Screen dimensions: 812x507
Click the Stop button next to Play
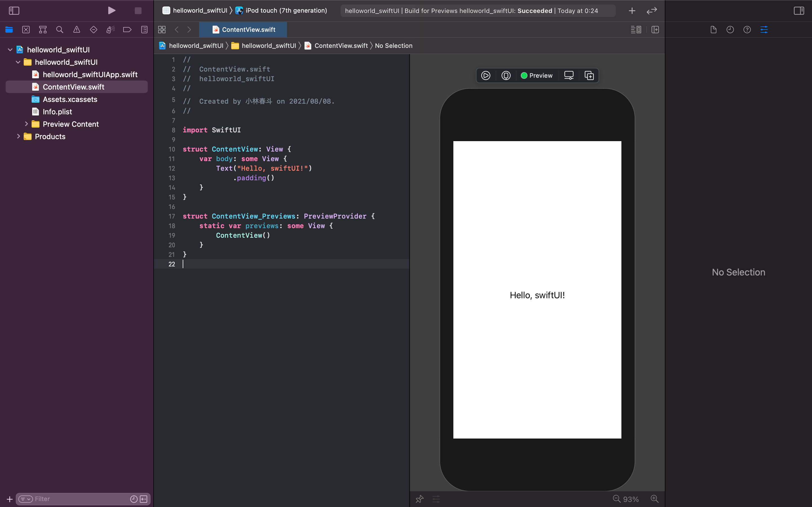[137, 11]
